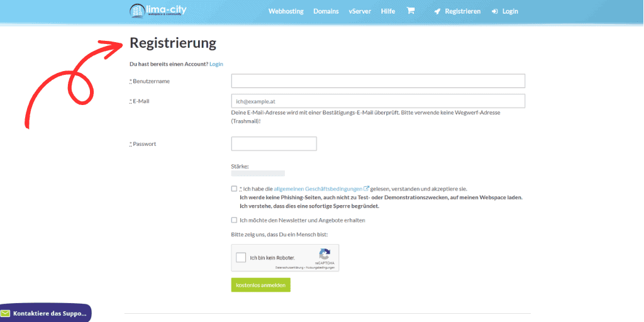Focus the Benutzername input field
The image size is (644, 322).
point(378,81)
